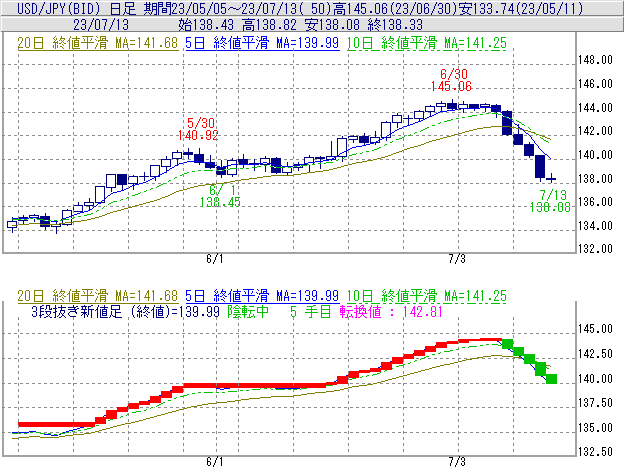Click the 148.00 price axis label
Screen dimensions: 624x475
[595, 60]
